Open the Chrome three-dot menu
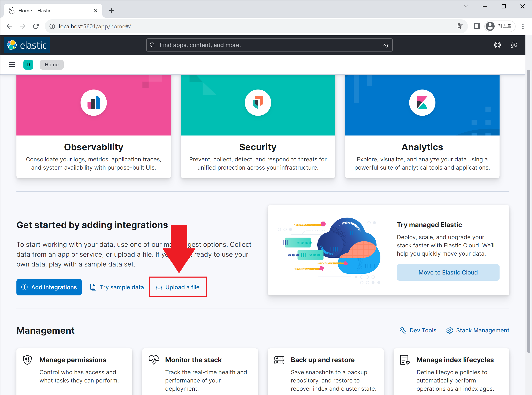 click(523, 26)
